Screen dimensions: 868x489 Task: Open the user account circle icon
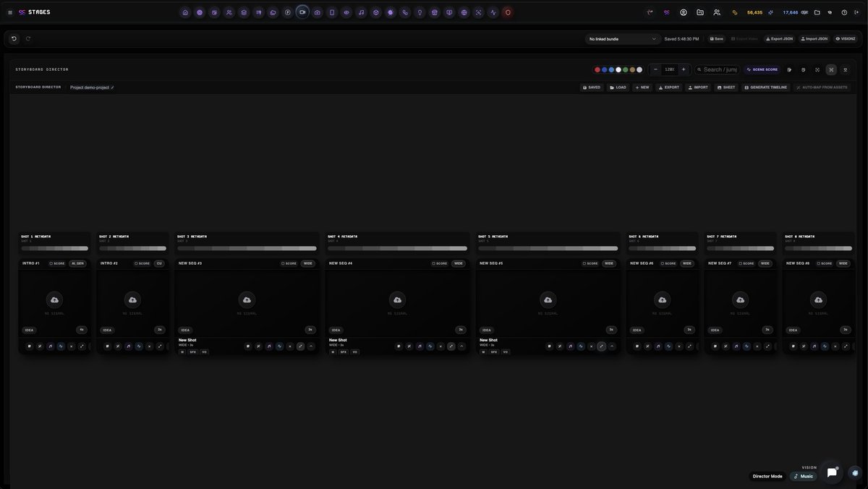coord(684,12)
